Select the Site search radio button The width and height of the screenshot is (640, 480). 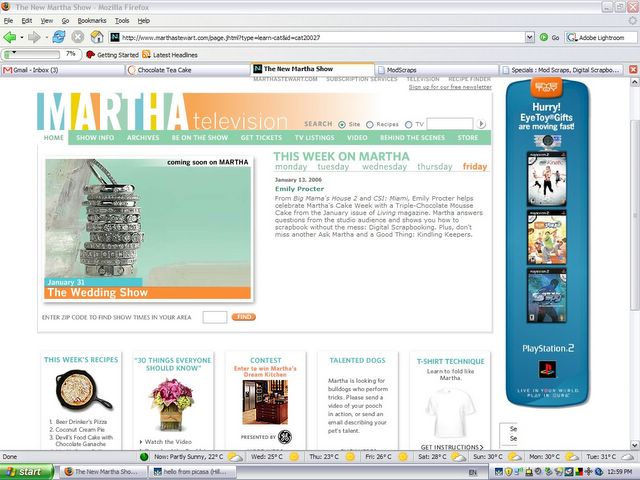pyautogui.click(x=342, y=124)
